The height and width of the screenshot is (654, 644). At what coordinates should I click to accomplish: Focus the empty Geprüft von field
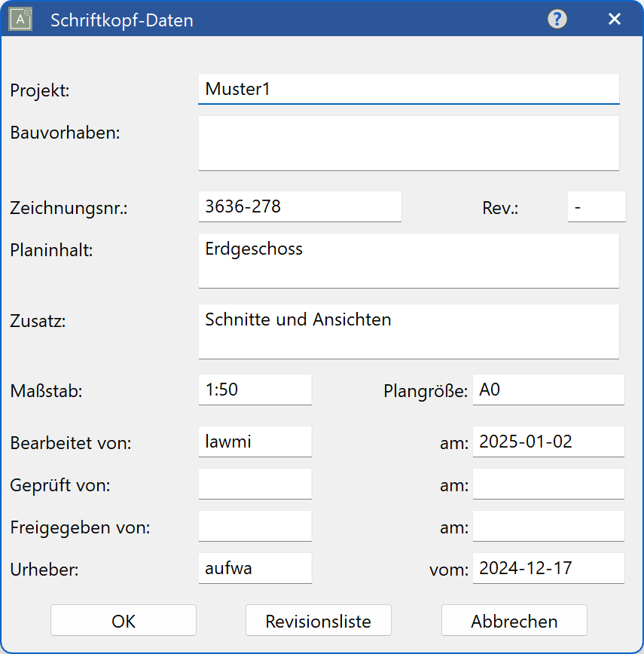[255, 484]
